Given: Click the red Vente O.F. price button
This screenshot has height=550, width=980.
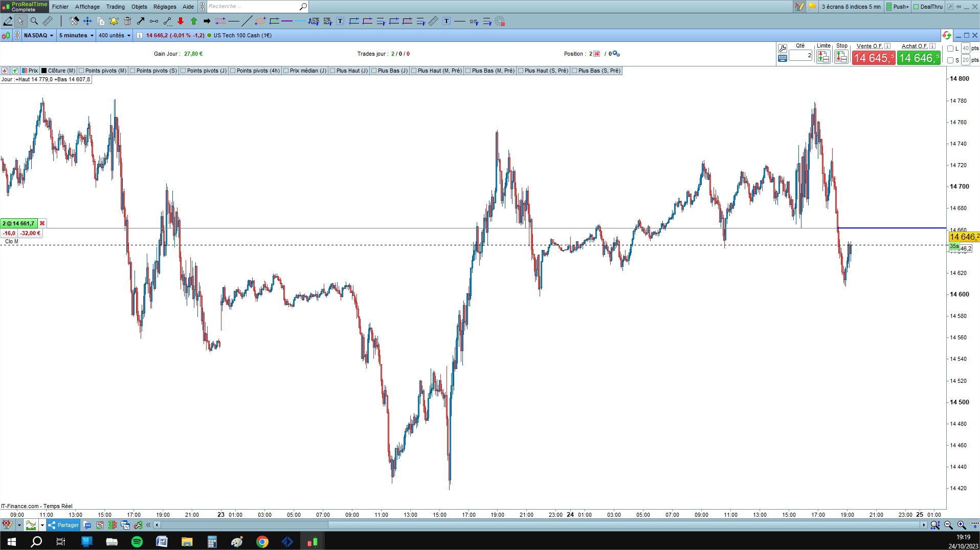Looking at the screenshot, I should click(874, 58).
